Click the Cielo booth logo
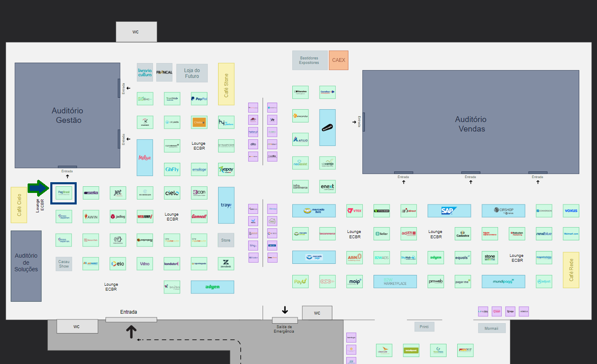Screen dimensions: 597x364 tap(172, 193)
